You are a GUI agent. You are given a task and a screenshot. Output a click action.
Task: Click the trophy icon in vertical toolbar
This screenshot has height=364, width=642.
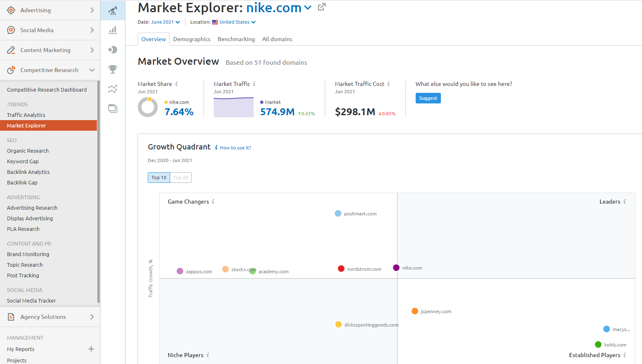(x=113, y=69)
